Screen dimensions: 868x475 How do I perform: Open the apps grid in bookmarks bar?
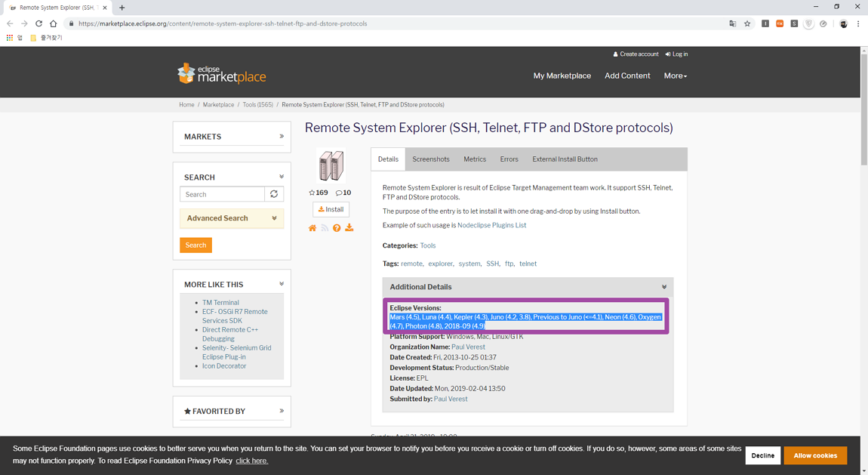pos(9,38)
